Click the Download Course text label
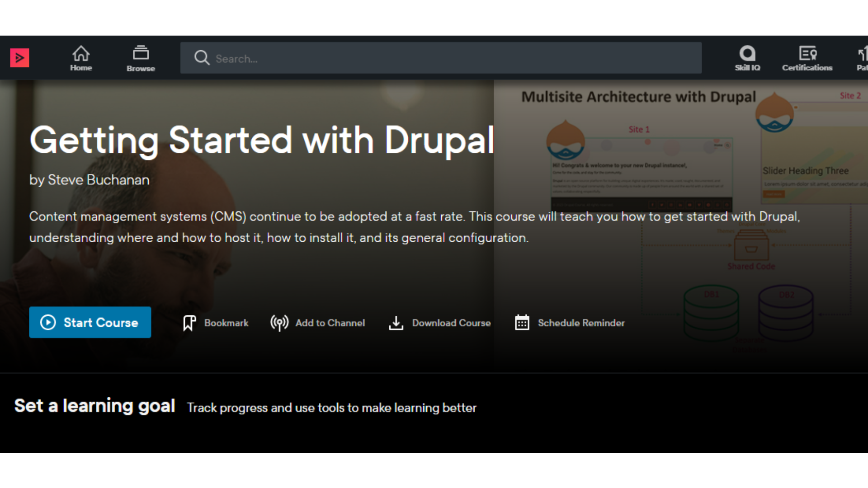The width and height of the screenshot is (868, 488). pyautogui.click(x=451, y=322)
